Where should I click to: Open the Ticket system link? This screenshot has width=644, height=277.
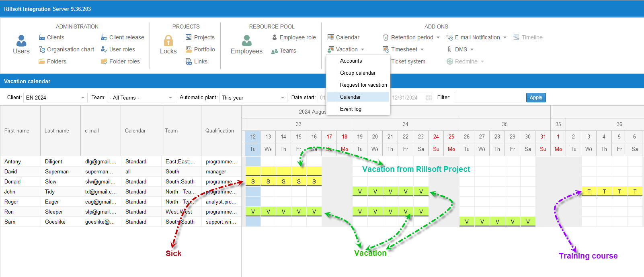(x=408, y=61)
